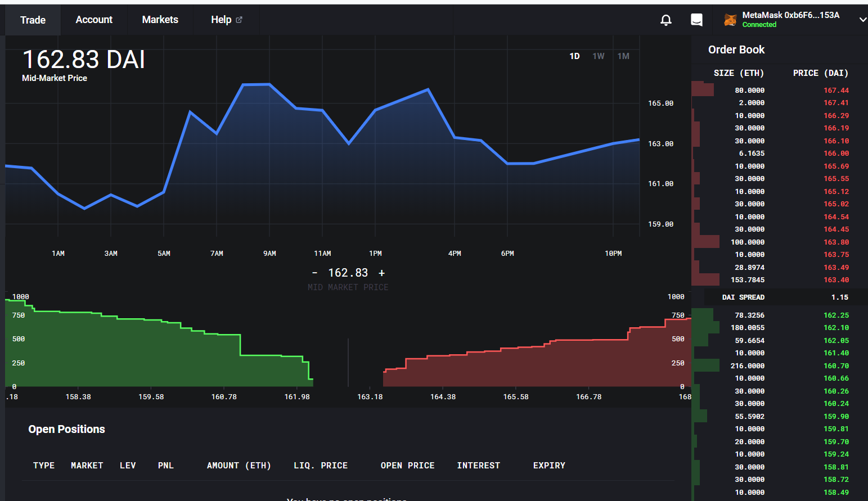Select the 1D chart range

(x=574, y=56)
